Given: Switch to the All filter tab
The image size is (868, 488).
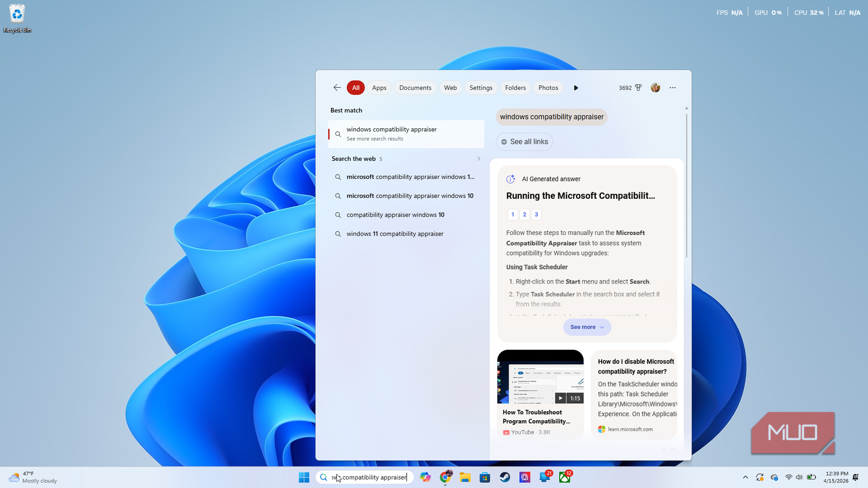Looking at the screenshot, I should click(356, 88).
